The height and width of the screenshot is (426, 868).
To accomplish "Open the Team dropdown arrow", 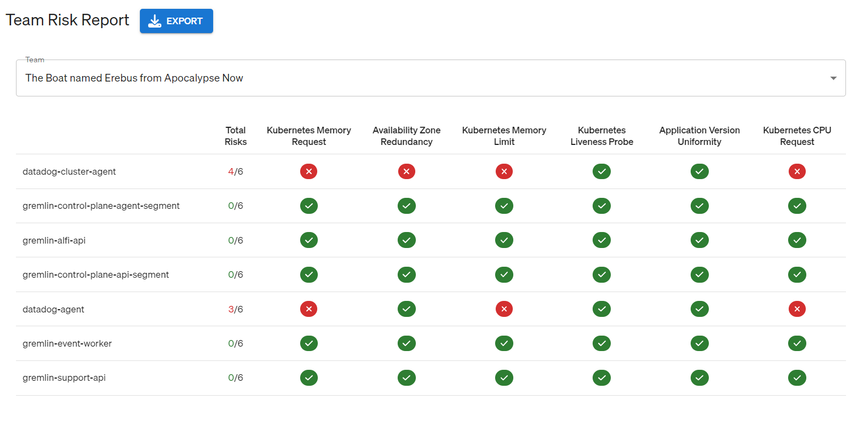I will [x=833, y=78].
